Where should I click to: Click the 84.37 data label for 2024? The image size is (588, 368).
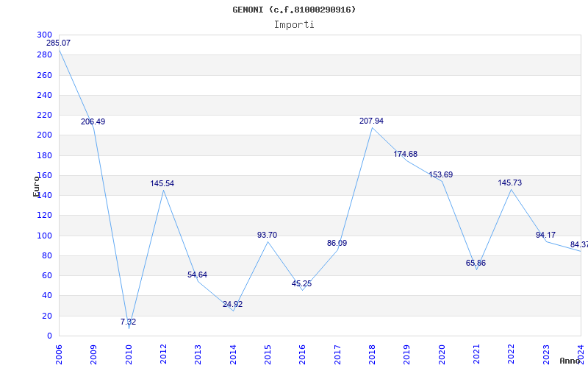(x=579, y=245)
